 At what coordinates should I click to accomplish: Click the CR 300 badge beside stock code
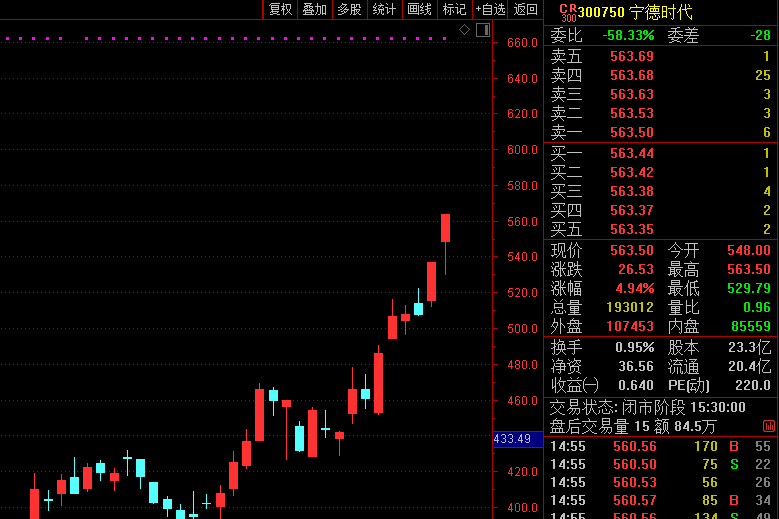[567, 12]
